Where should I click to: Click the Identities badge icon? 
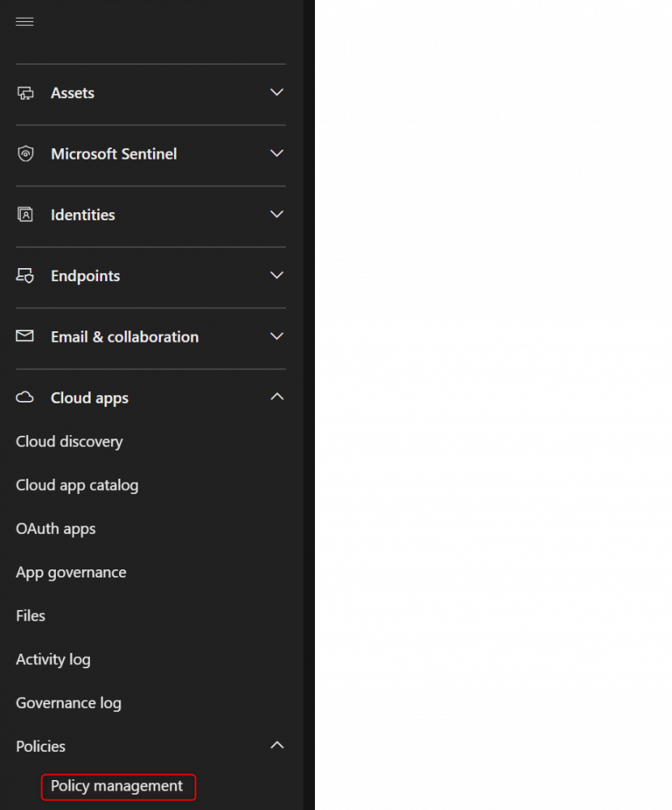(x=25, y=215)
